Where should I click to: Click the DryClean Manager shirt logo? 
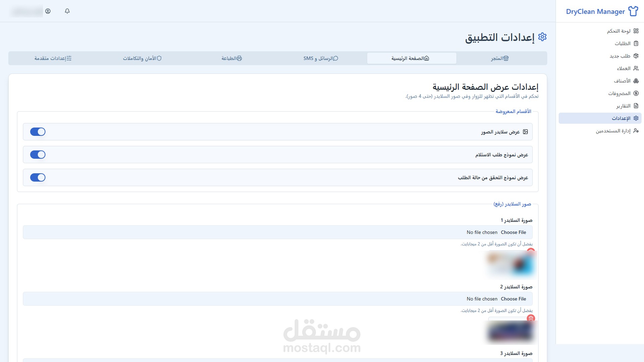tap(633, 11)
